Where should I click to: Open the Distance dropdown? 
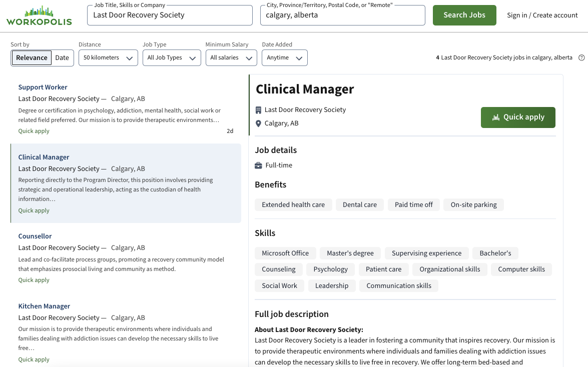coord(108,57)
